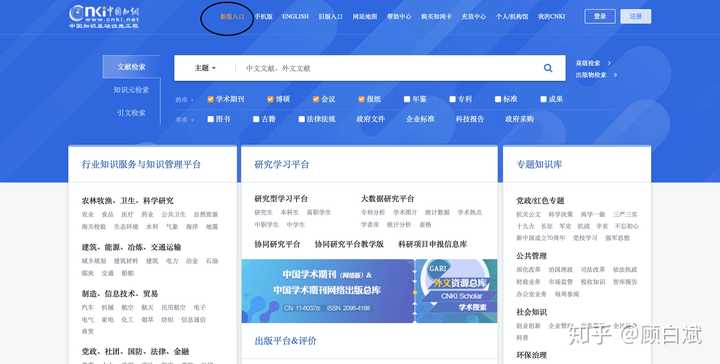720x364 pixels.
Task: Open 旧版入口 in the top navigation
Action: pos(331,17)
